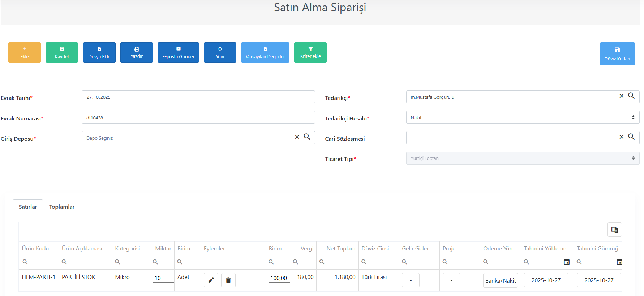Open Döviz Kurları button
The image size is (644, 296).
(x=617, y=54)
